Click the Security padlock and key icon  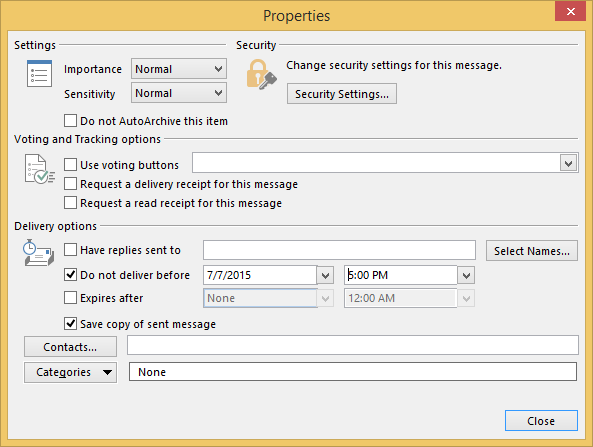tap(261, 74)
